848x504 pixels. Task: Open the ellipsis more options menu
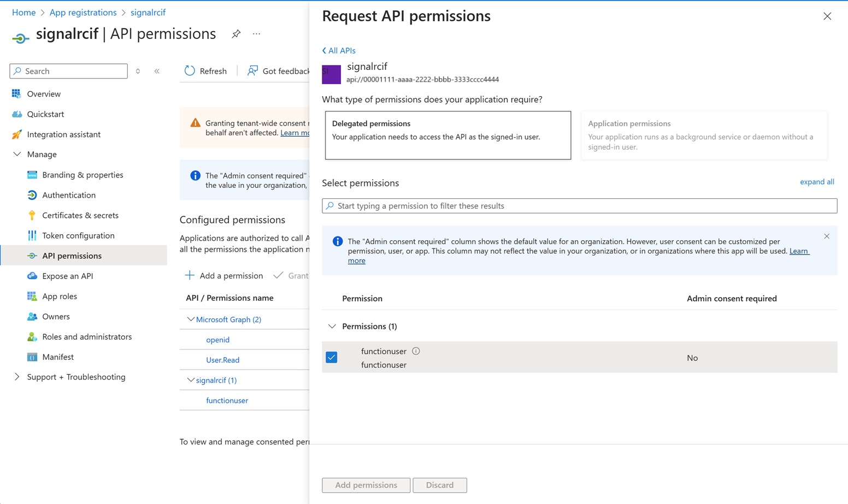click(256, 34)
